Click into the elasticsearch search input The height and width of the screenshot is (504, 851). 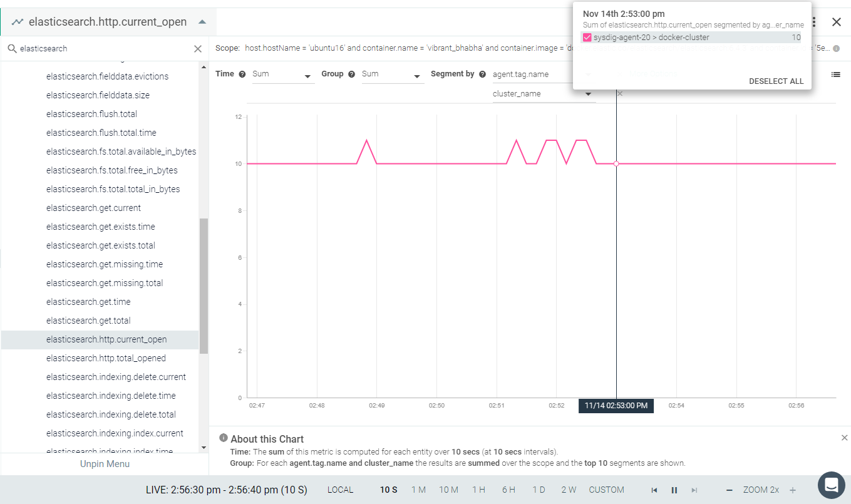(104, 49)
